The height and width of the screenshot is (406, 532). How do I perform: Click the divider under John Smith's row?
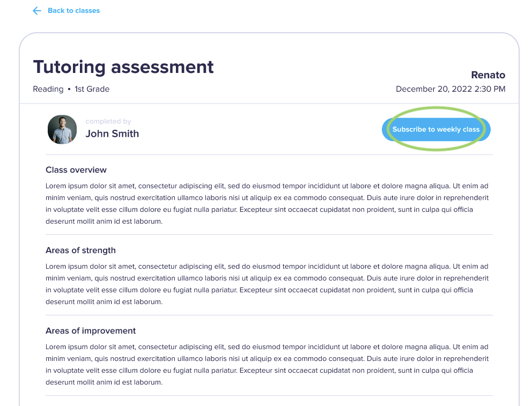[268, 154]
